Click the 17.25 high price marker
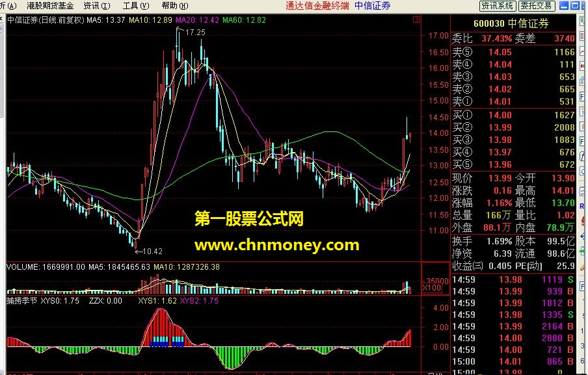 [195, 32]
